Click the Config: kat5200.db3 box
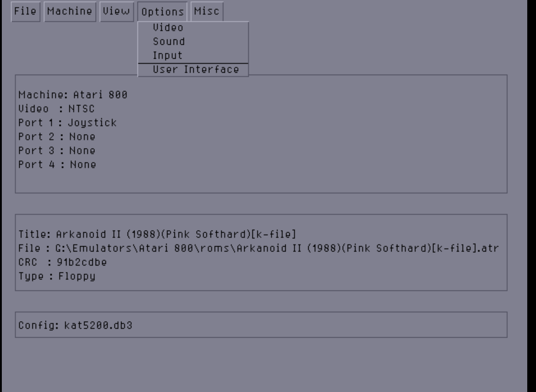The image size is (536, 392). point(261,325)
